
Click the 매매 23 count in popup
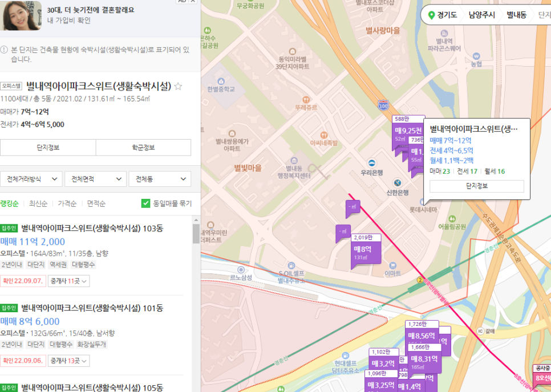[x=440, y=171]
